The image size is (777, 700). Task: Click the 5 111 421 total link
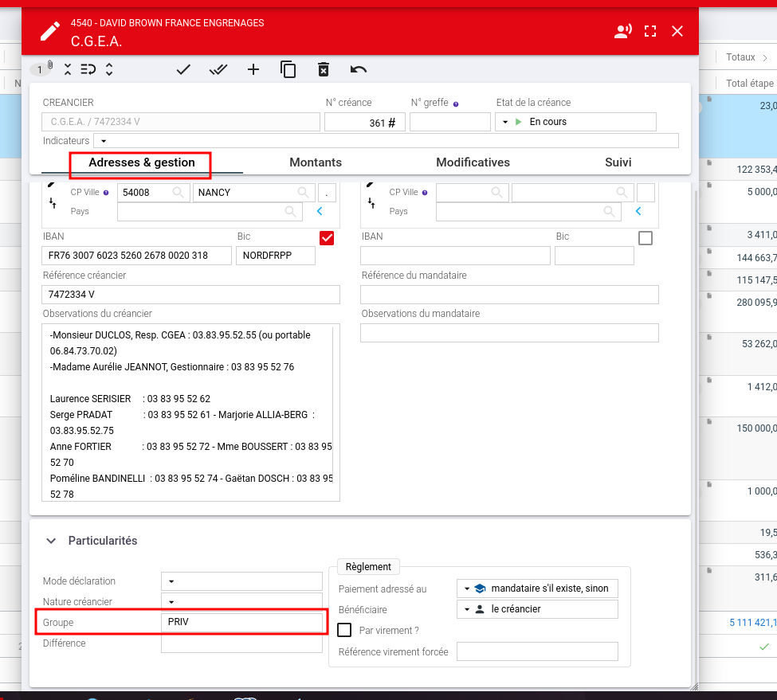tap(753, 622)
